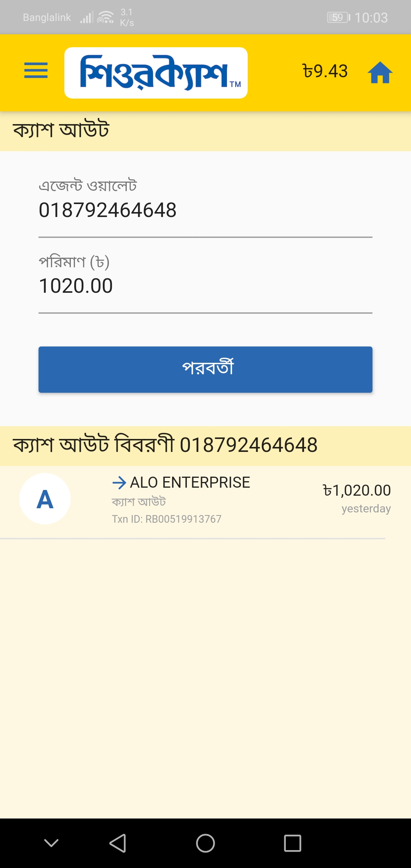Open the hamburger menu

click(x=36, y=71)
